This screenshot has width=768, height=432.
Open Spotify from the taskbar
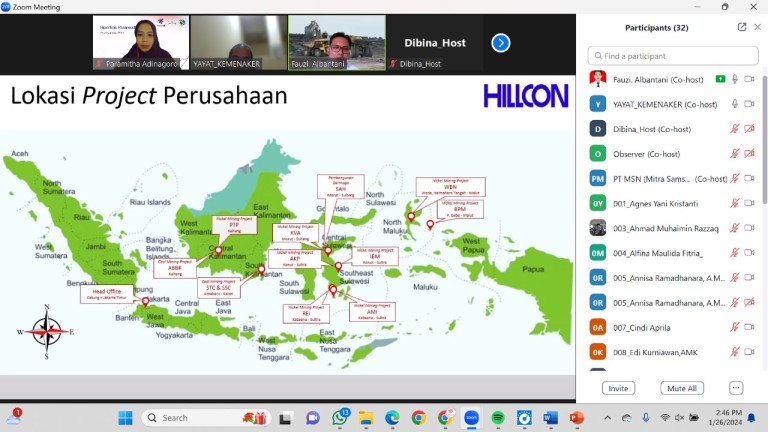(x=497, y=417)
